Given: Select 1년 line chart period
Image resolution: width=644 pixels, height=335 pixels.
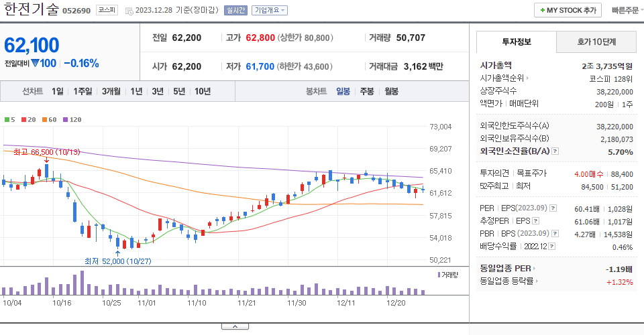Looking at the screenshot, I should coord(136,91).
